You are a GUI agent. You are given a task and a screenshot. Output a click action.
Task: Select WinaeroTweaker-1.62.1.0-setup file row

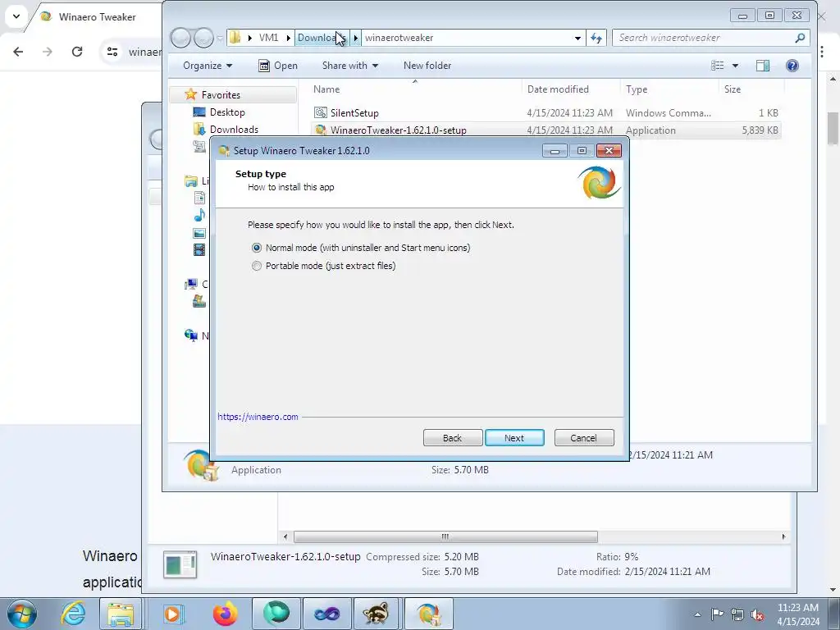pyautogui.click(x=546, y=130)
